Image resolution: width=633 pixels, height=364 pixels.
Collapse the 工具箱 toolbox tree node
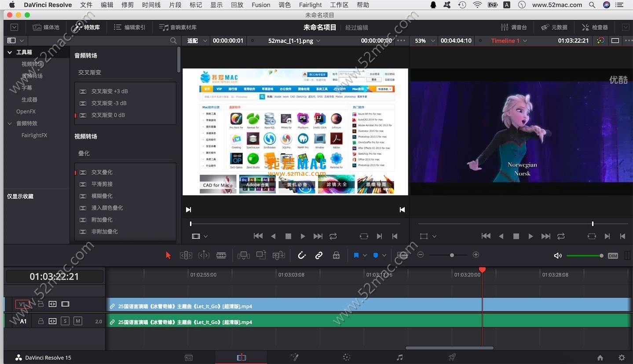coord(10,52)
